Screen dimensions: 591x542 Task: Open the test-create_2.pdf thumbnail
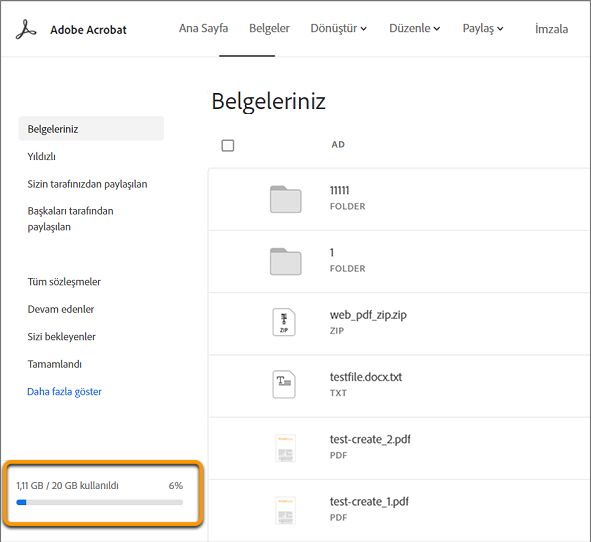click(285, 448)
